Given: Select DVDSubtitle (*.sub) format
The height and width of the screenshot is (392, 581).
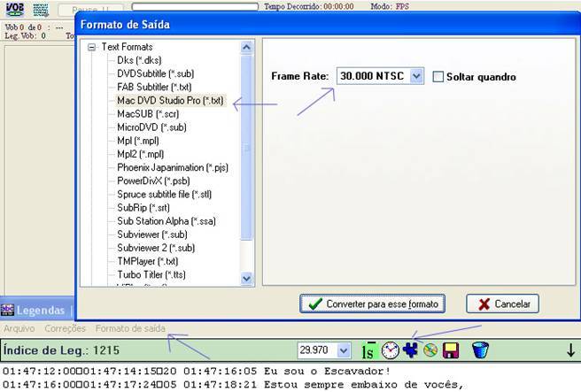Looking at the screenshot, I should (156, 73).
